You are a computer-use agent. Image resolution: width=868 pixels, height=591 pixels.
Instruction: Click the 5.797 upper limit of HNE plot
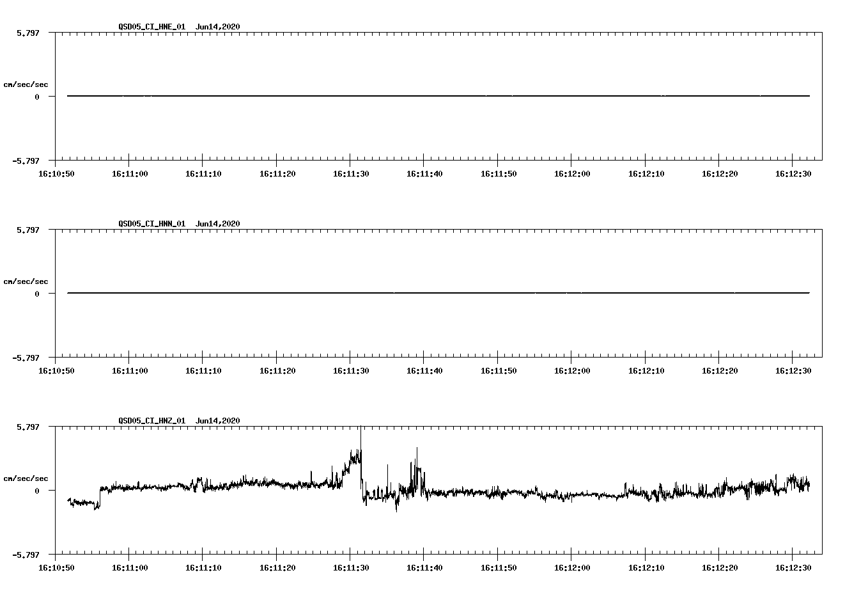point(27,33)
